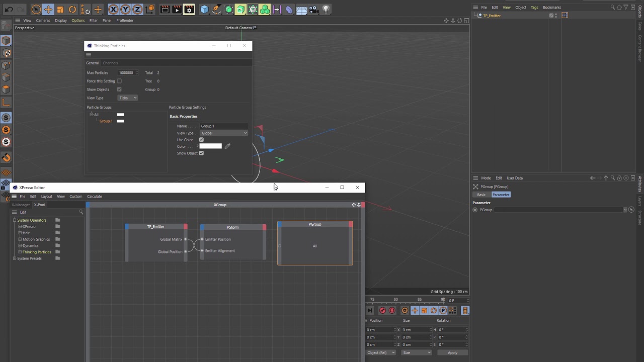Open Object (Rel) dropdown
Viewport: 644px width, 362px height.
381,352
